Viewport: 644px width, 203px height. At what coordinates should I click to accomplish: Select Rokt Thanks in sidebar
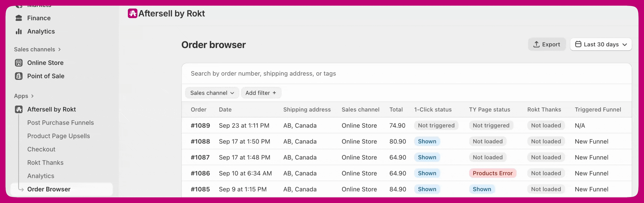(45, 162)
